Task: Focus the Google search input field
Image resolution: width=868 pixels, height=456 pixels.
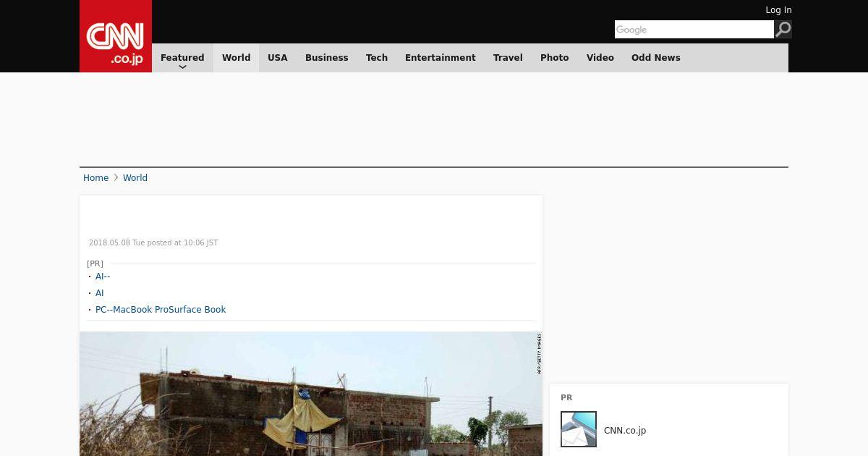Action: click(x=694, y=29)
